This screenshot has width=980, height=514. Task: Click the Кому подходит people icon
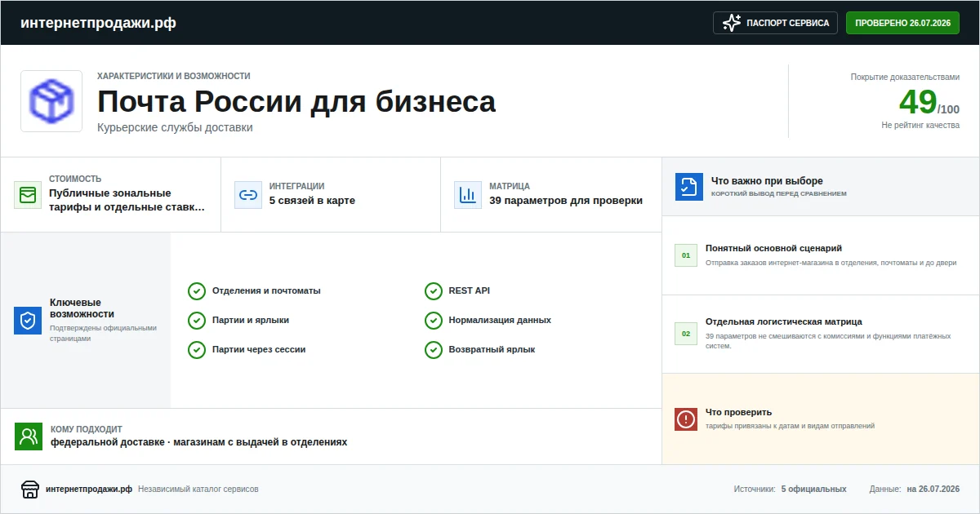29,436
